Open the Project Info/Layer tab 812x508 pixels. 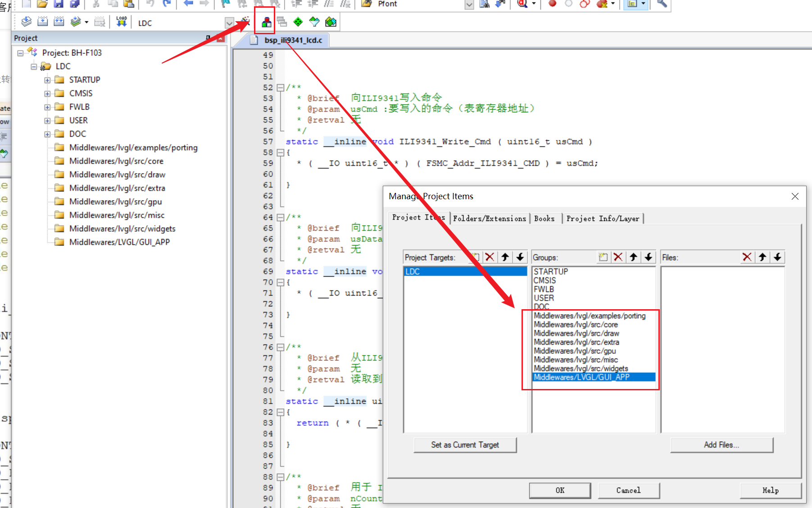pos(603,219)
